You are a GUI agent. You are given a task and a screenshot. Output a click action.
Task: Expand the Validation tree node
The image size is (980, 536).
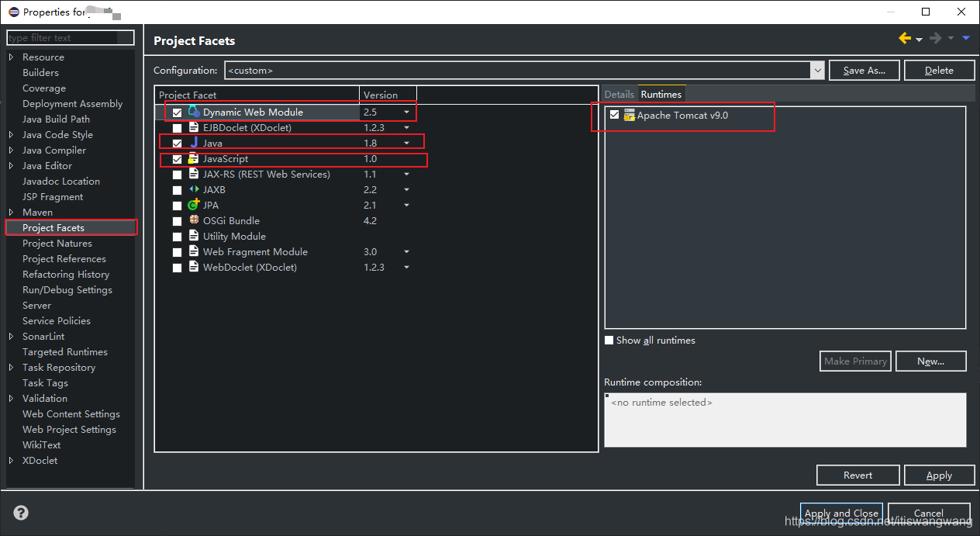[11, 399]
